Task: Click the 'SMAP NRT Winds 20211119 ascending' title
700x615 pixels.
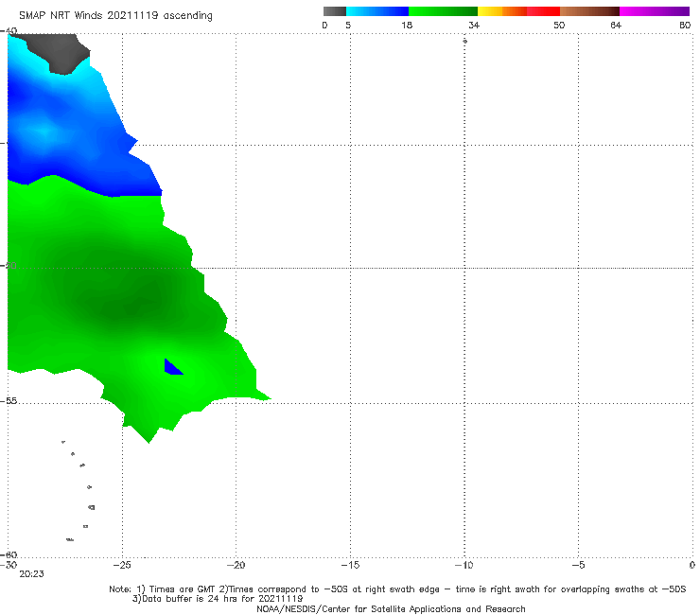Action: pyautogui.click(x=115, y=15)
